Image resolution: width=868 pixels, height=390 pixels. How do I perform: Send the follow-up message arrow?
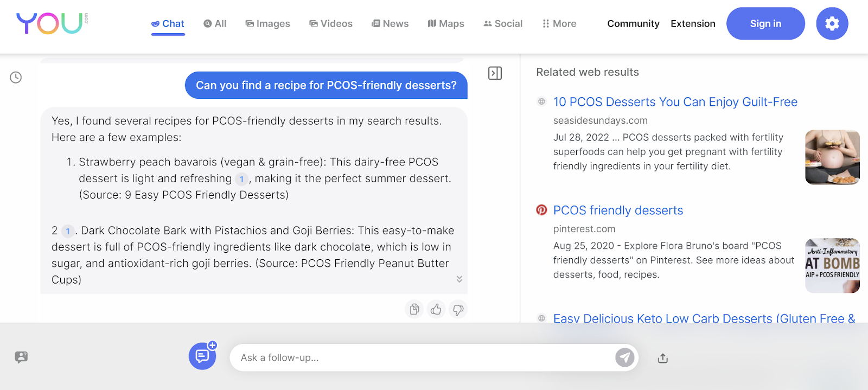624,357
